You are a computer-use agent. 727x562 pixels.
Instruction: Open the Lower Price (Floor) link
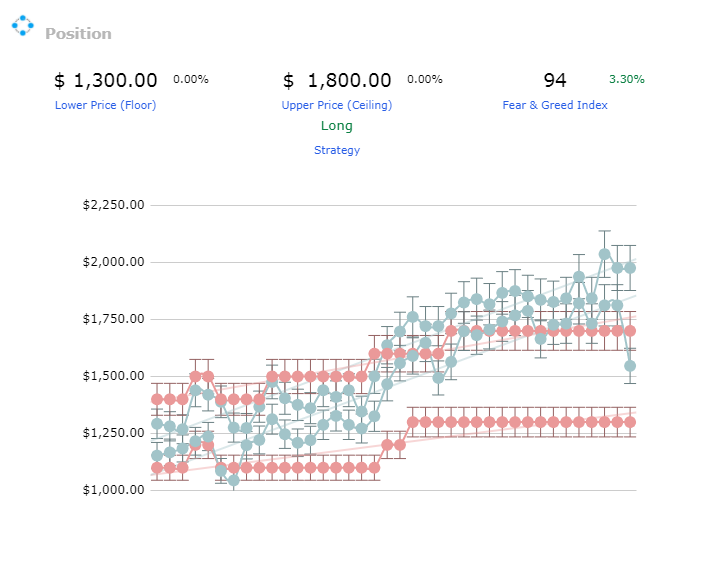pos(105,105)
